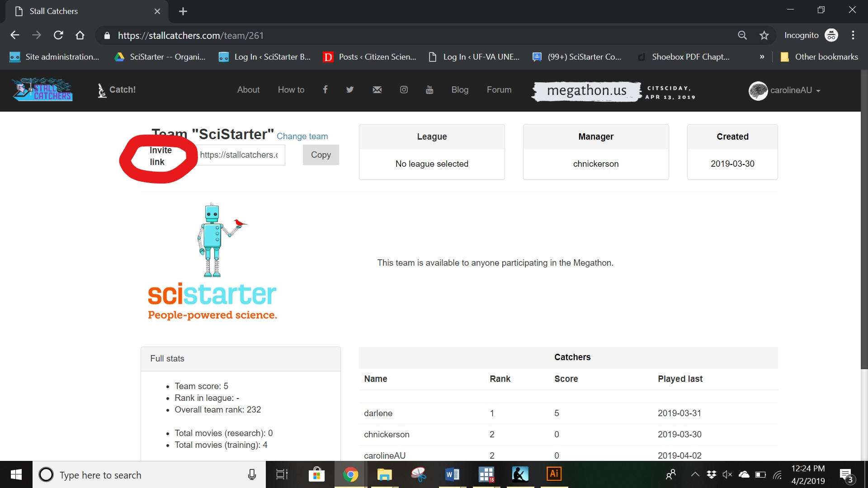The height and width of the screenshot is (488, 868).
Task: Open the Instagram icon in the navbar
Action: tap(404, 89)
